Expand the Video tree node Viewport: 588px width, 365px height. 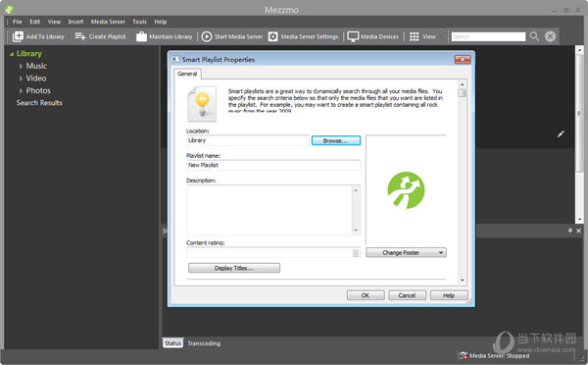tap(21, 78)
